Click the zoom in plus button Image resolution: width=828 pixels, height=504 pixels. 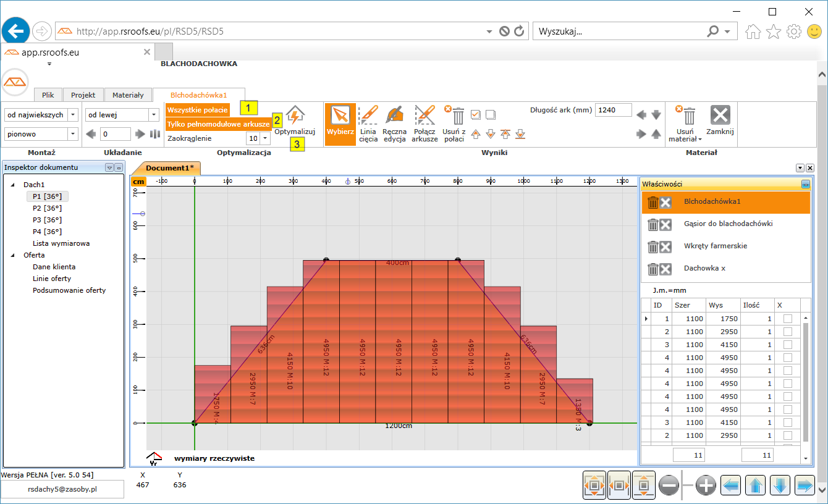tap(706, 485)
